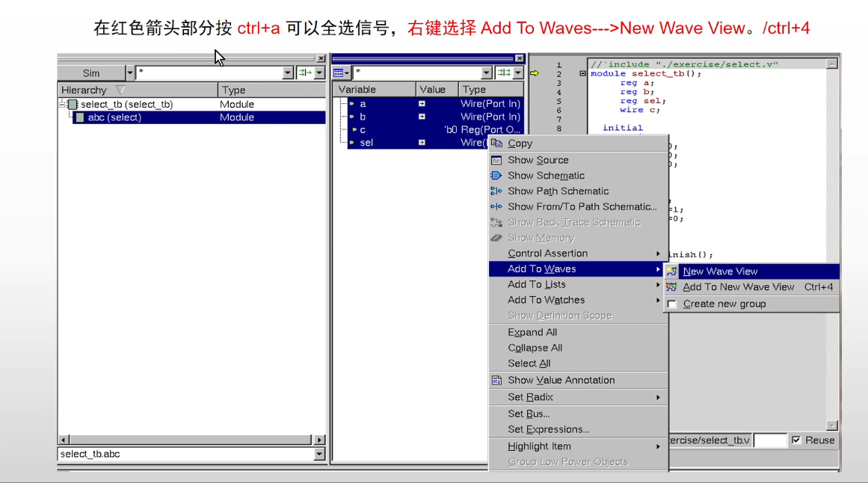868x483 pixels.
Task: Click the signal icon before variable b
Action: pyautogui.click(x=352, y=117)
